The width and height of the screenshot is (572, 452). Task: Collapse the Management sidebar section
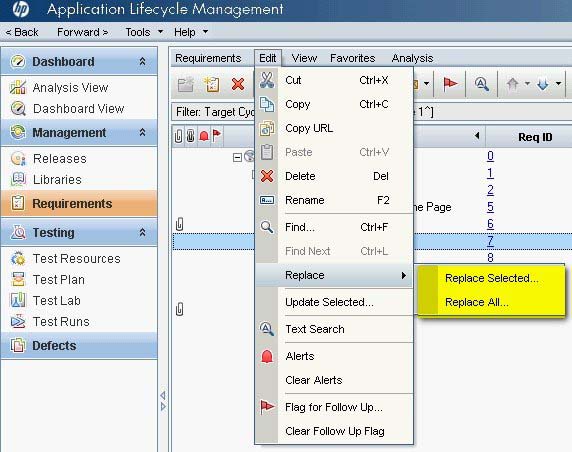point(143,132)
